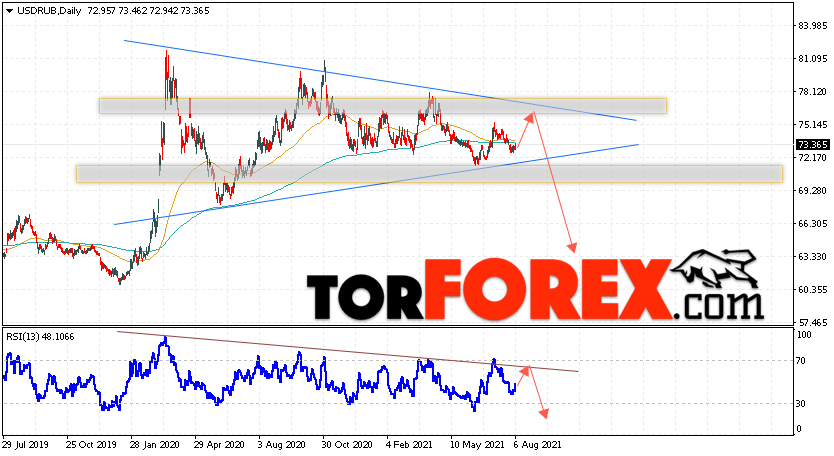Click the 81.095 price axis label

tap(813, 59)
